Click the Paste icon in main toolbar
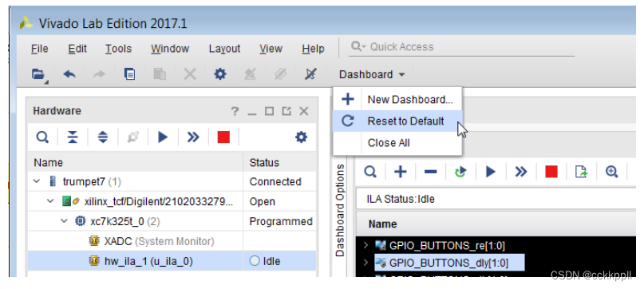The height and width of the screenshot is (289, 644). pyautogui.click(x=160, y=74)
